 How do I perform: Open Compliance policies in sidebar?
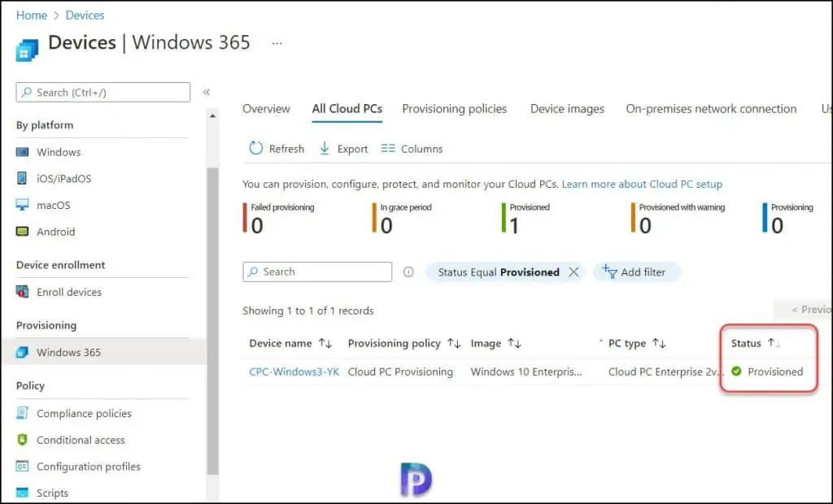(x=84, y=413)
